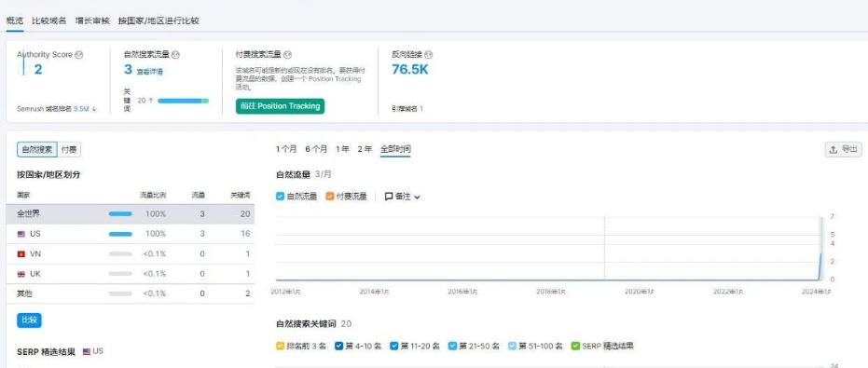Click info icon beside 付费搜索流量
This screenshot has height=368, width=868.
(287, 55)
